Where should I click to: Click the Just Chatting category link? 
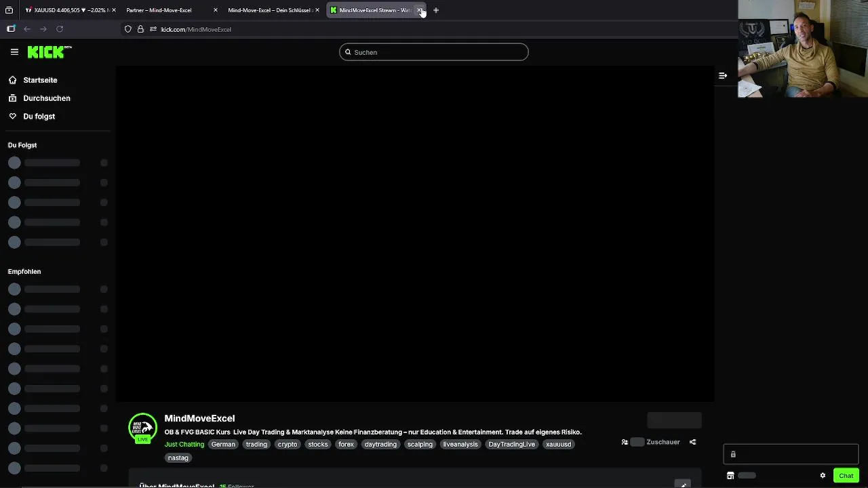184,445
